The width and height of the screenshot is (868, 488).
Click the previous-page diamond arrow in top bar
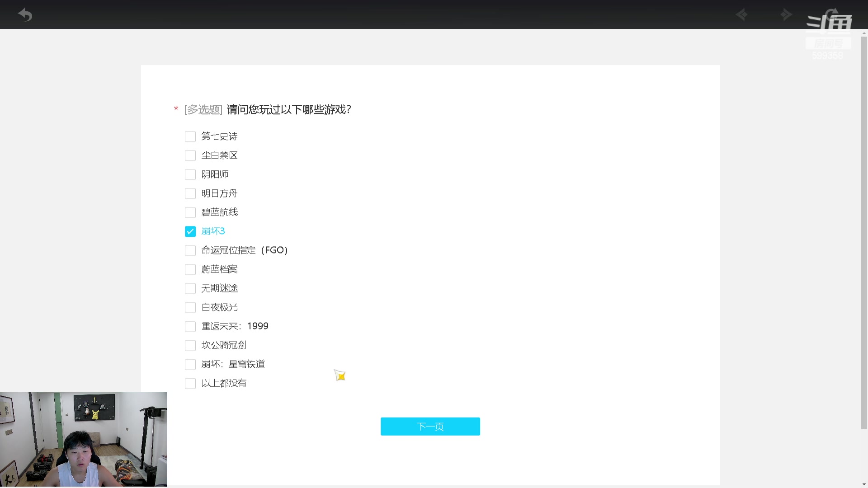[x=741, y=15]
